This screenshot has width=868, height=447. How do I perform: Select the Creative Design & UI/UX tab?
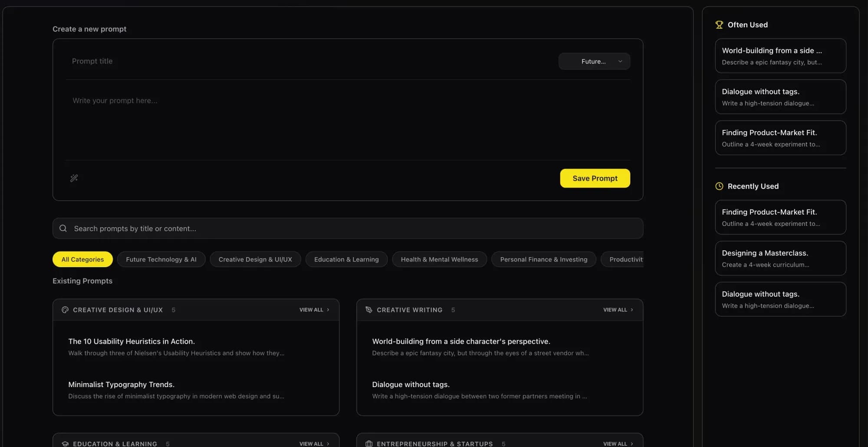tap(255, 259)
